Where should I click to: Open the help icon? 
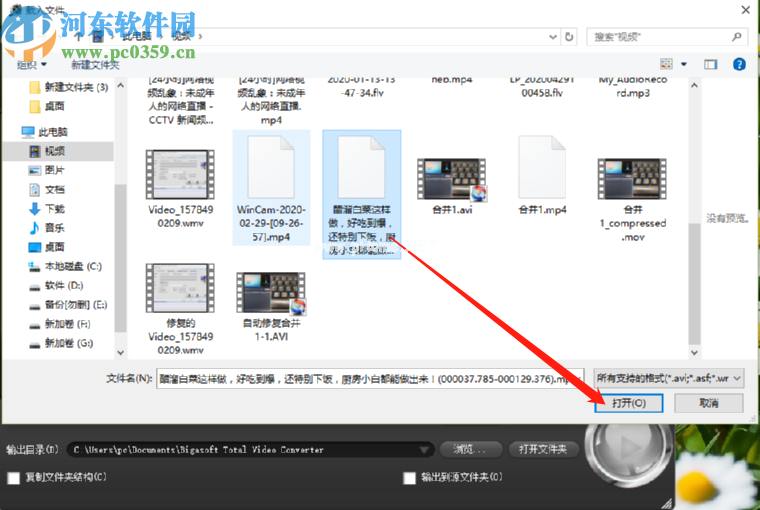739,64
